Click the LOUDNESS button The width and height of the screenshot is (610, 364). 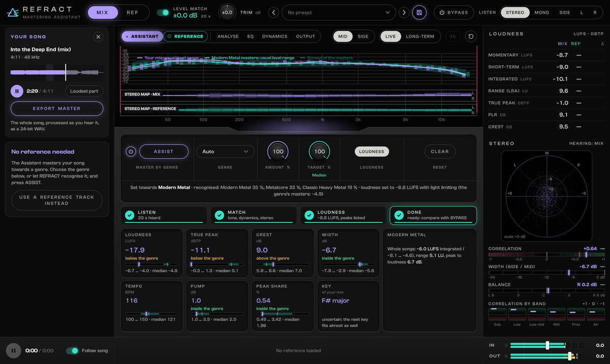(x=372, y=151)
